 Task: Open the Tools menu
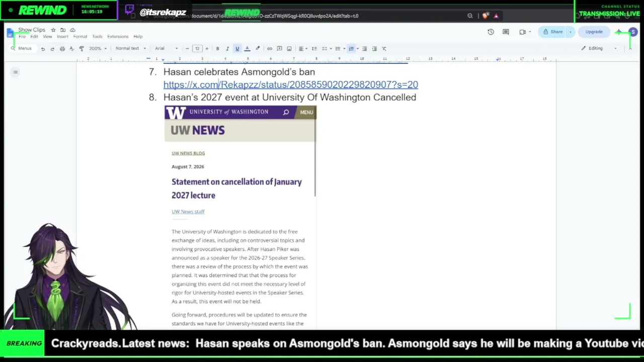point(97,37)
